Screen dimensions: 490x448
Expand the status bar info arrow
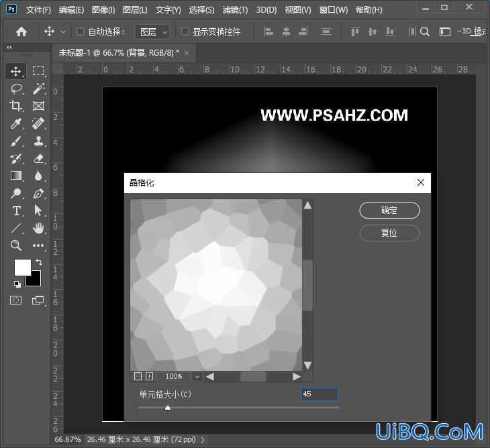point(203,439)
